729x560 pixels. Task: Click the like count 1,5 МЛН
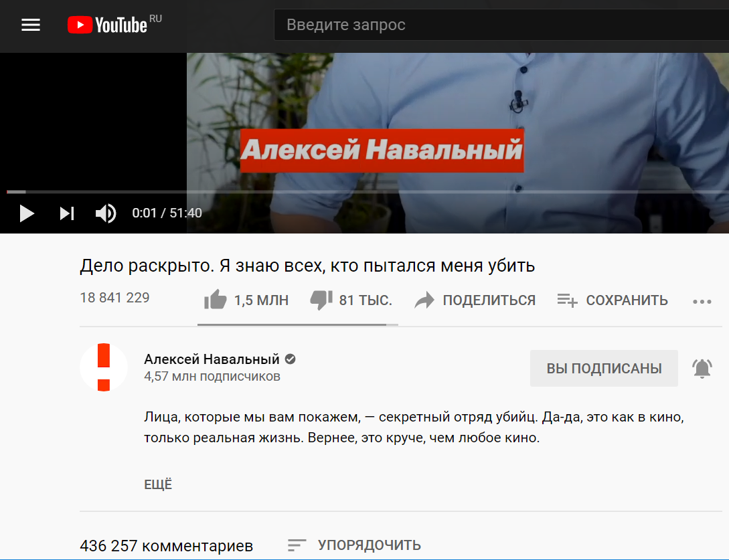[261, 300]
